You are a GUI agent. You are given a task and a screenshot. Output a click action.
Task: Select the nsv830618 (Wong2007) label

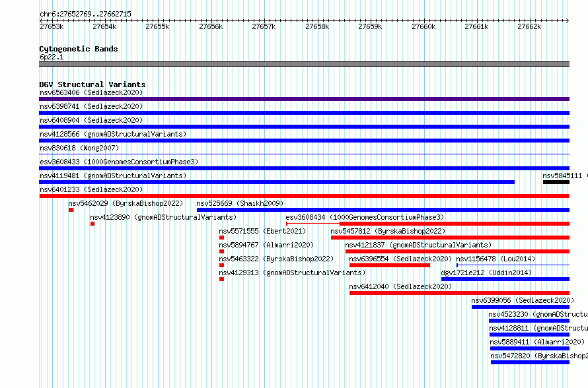click(x=79, y=148)
